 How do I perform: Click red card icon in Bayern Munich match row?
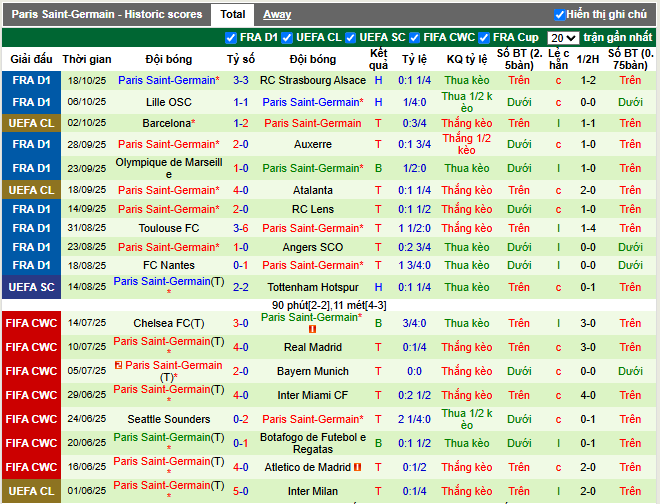118,365
